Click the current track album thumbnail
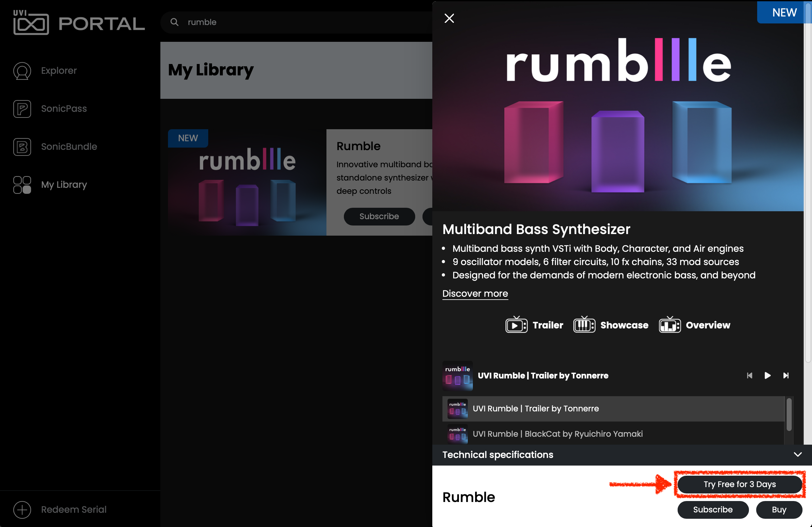812x527 pixels. click(458, 375)
